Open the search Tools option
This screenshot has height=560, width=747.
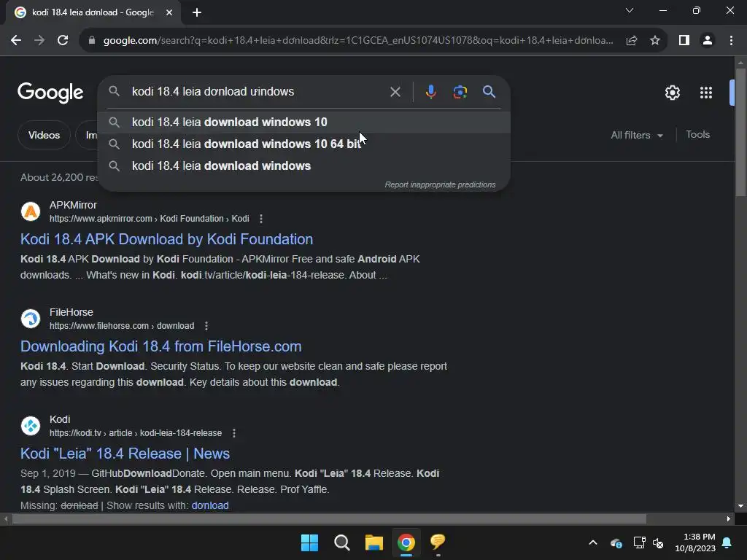697,135
